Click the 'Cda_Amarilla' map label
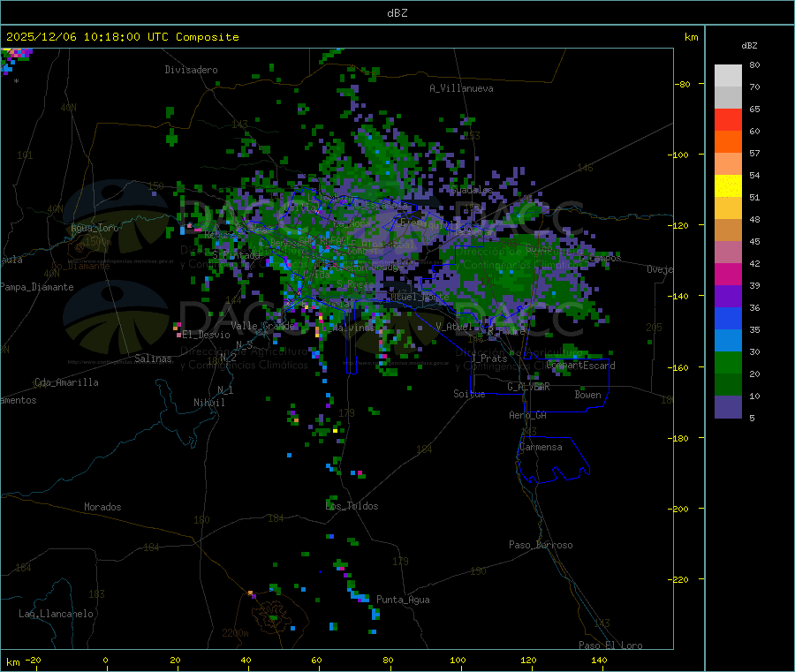Screen dimensions: 795x672 pyautogui.click(x=66, y=382)
